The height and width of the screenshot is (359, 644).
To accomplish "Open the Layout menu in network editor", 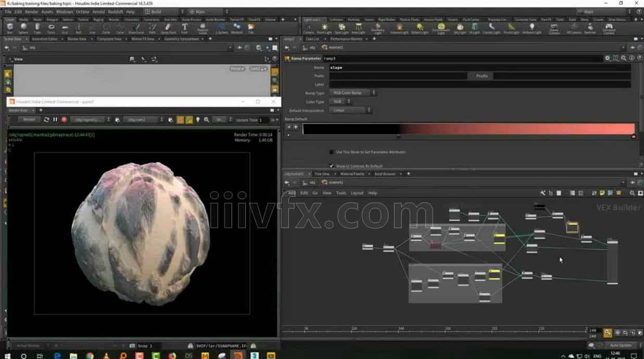I will tap(357, 193).
